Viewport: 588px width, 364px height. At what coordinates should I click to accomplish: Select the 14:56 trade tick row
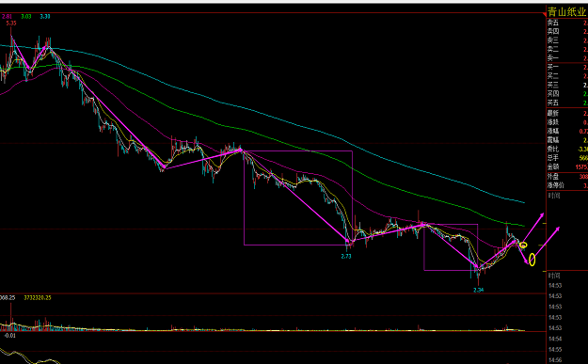(555, 360)
